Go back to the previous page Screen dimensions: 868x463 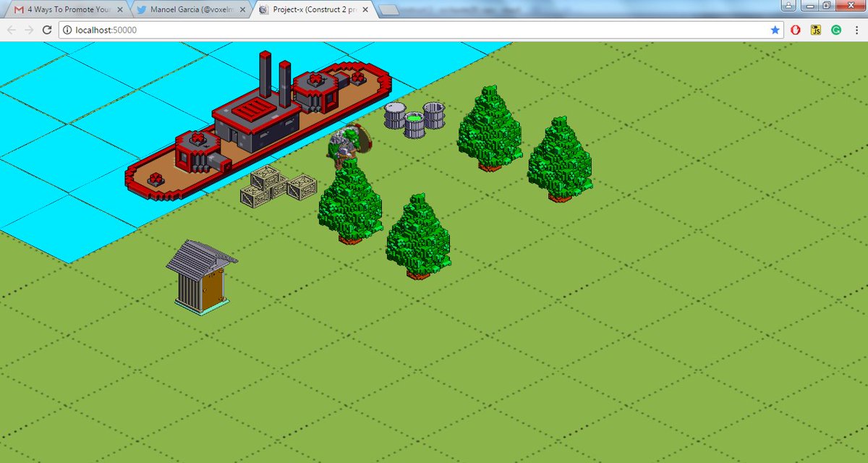tap(11, 30)
